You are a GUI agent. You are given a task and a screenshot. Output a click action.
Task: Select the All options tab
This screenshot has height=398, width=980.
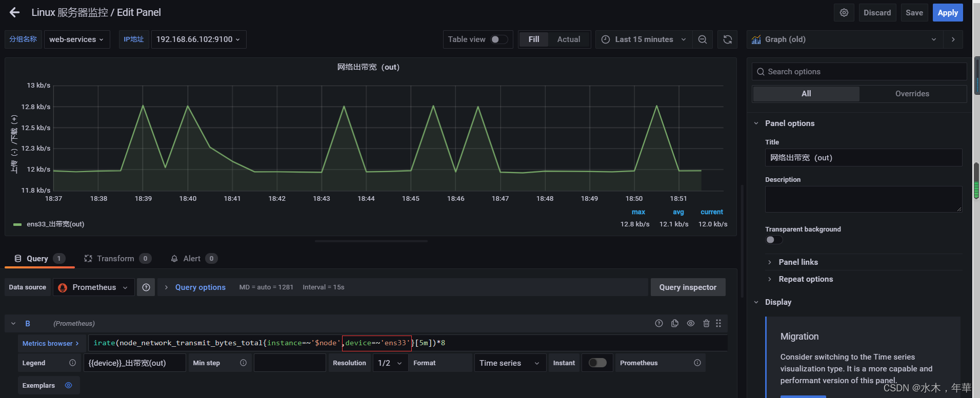coord(806,94)
